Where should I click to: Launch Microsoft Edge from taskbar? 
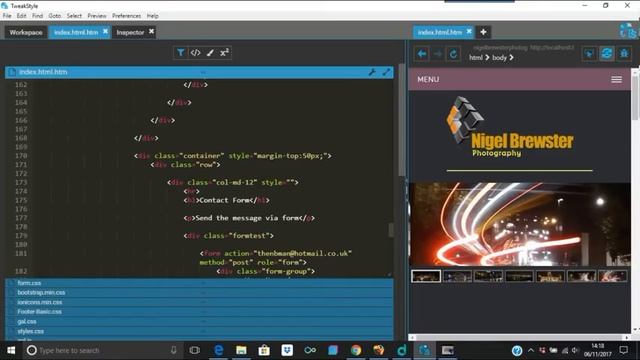coord(218,350)
